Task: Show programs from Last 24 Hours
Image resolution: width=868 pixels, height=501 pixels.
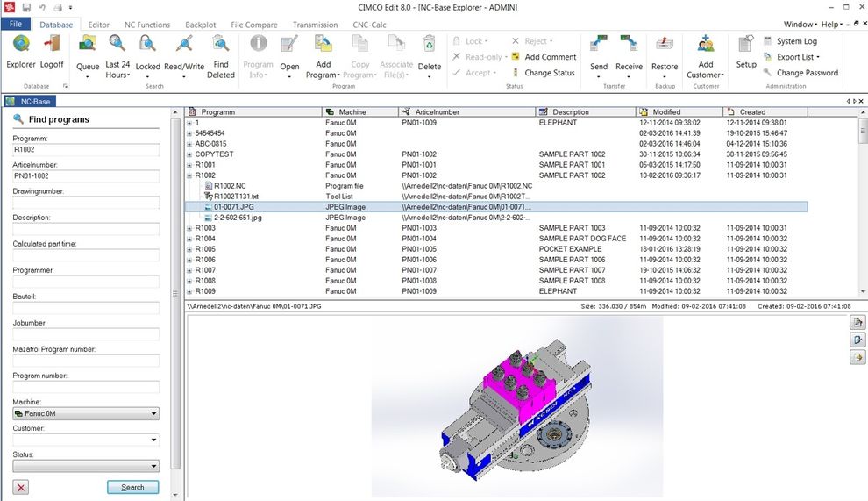Action: (x=117, y=55)
